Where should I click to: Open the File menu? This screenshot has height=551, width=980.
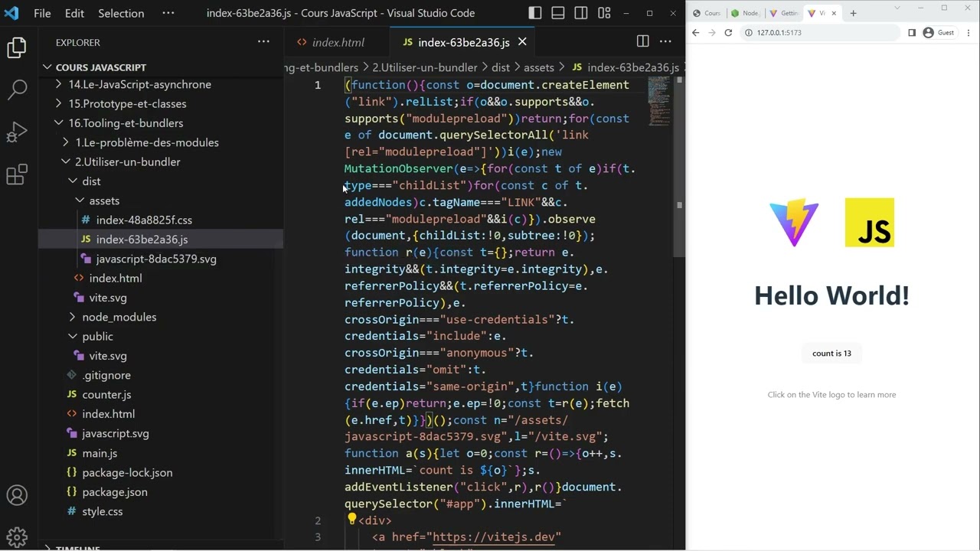tap(42, 13)
